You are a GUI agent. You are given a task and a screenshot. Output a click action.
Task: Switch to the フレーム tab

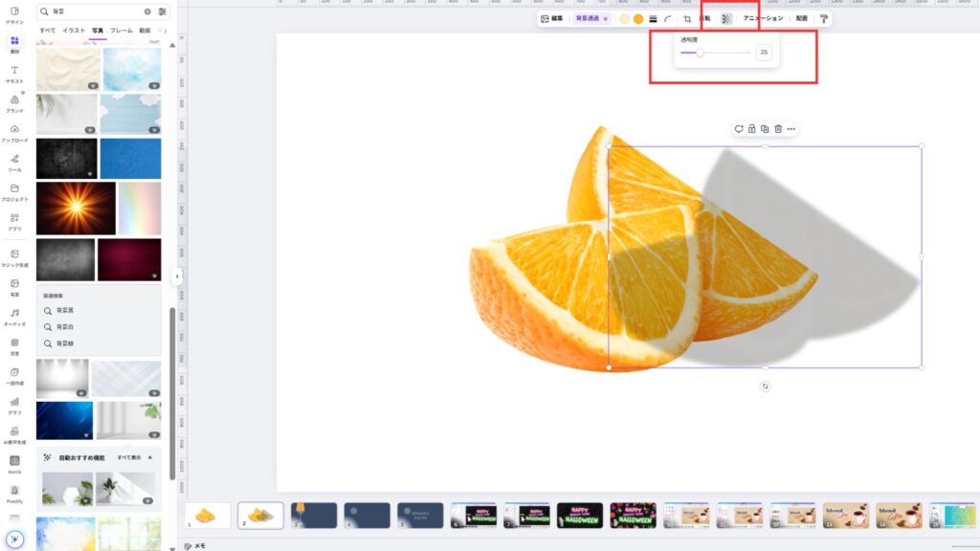coord(121,31)
